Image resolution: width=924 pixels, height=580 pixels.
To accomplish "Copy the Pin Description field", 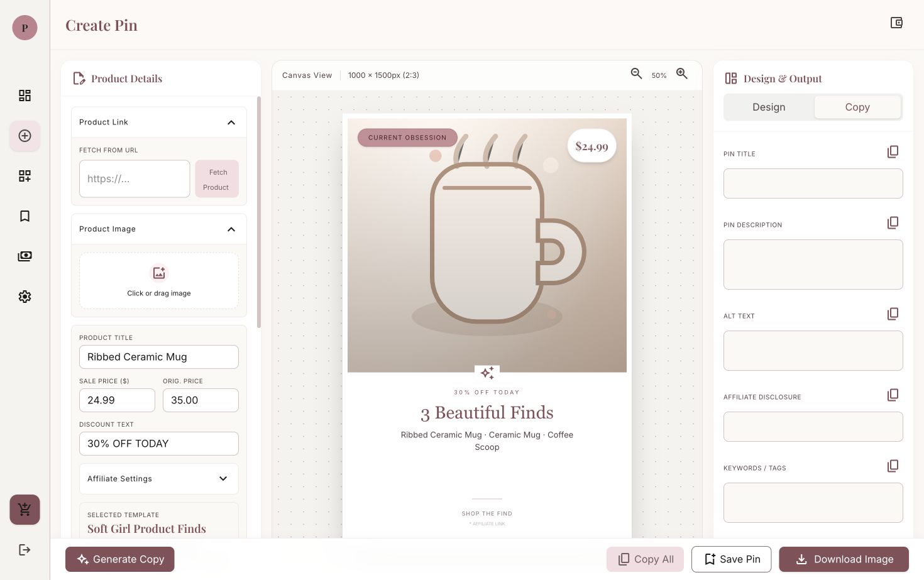I will coord(893,223).
